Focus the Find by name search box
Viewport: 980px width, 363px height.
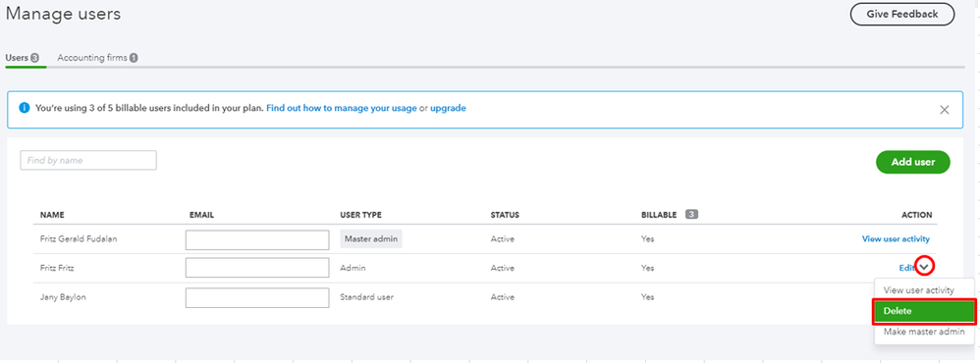pos(88,161)
